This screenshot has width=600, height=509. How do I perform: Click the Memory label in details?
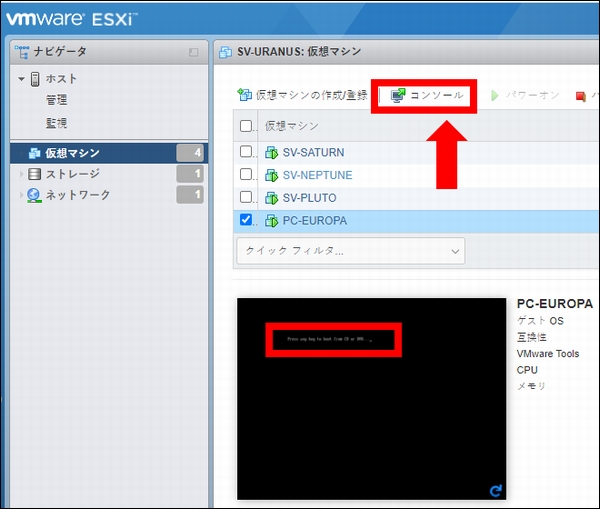(531, 386)
